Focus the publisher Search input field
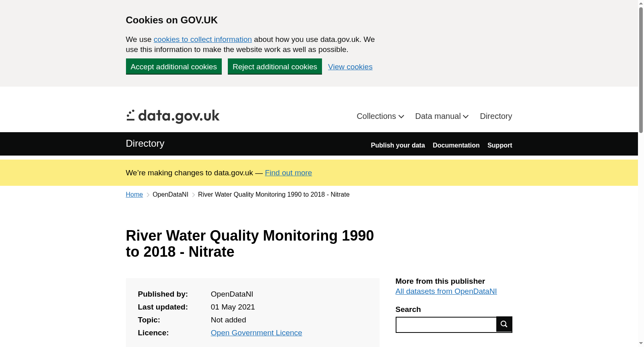Viewport: 644px width, 347px height. (446, 325)
